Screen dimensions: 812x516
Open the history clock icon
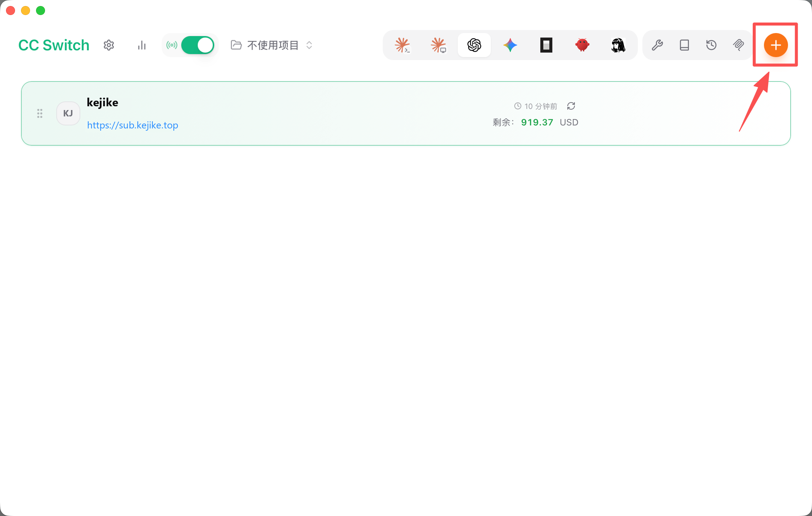click(x=711, y=45)
